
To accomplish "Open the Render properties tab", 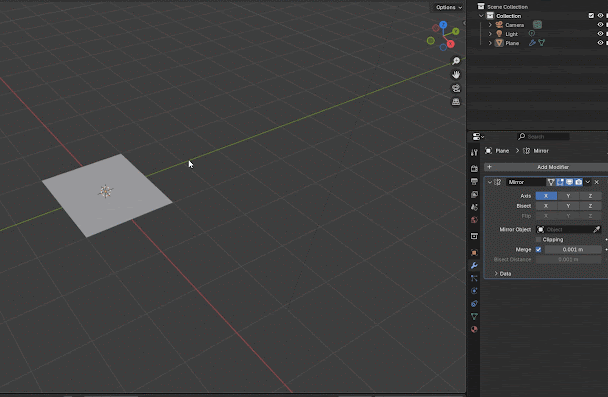I will coord(474,169).
